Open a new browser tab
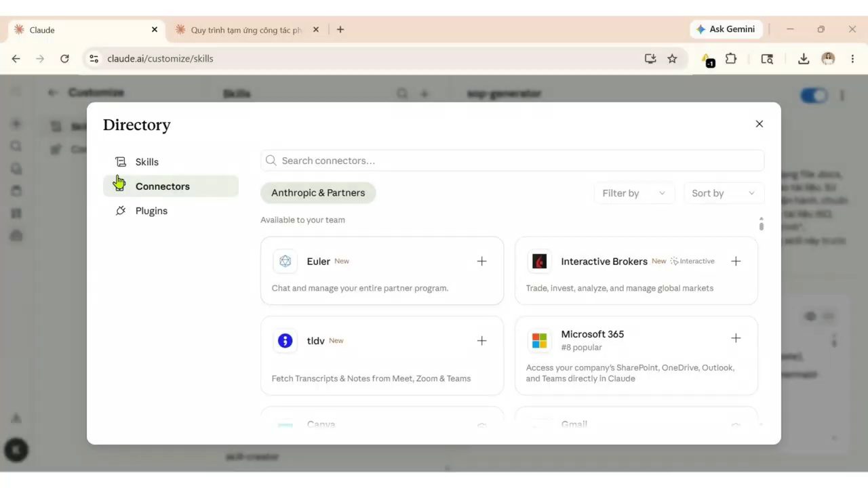 (340, 30)
